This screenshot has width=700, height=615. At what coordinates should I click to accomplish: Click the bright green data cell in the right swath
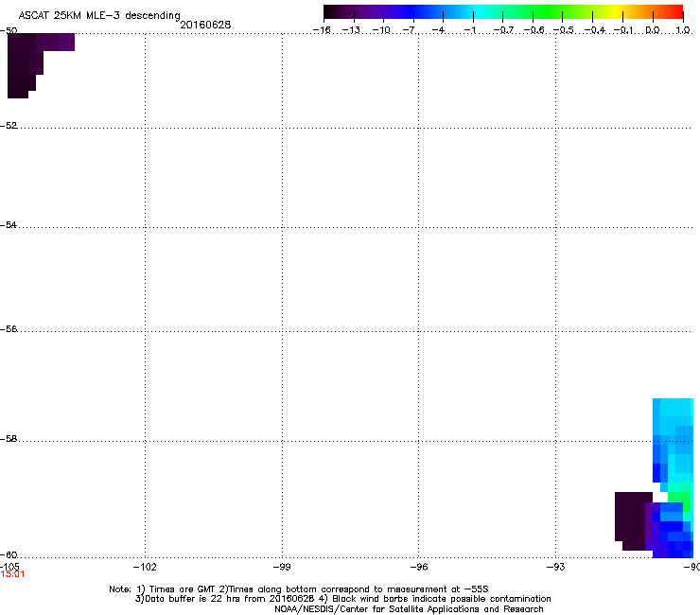679,497
